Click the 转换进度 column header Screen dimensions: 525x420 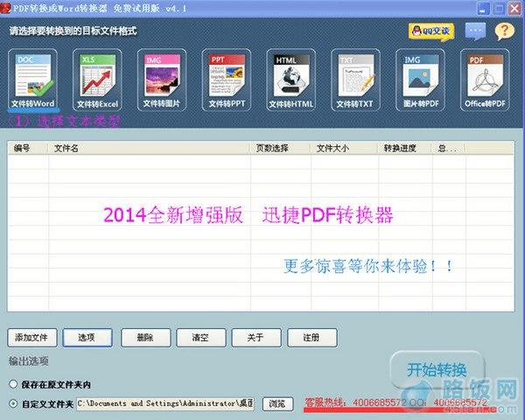(x=404, y=148)
